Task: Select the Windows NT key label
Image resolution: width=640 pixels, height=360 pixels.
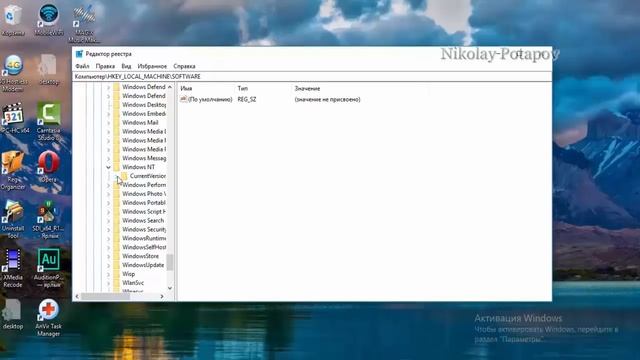Action: [x=138, y=167]
